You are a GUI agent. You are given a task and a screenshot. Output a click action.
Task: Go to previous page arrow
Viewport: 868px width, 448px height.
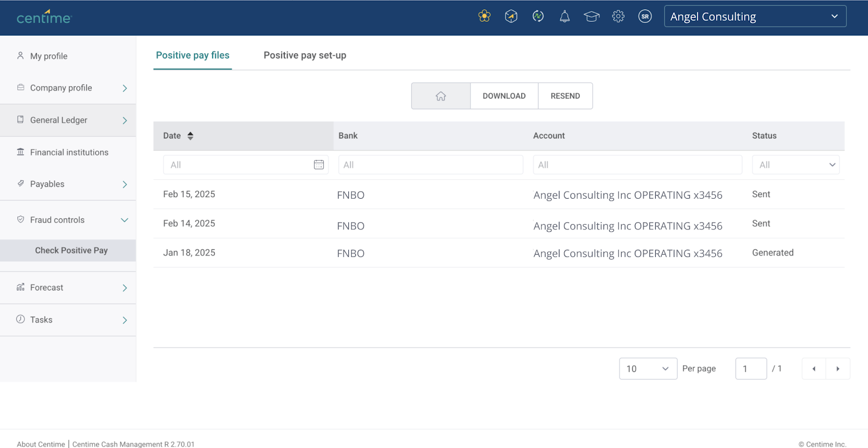coord(814,369)
